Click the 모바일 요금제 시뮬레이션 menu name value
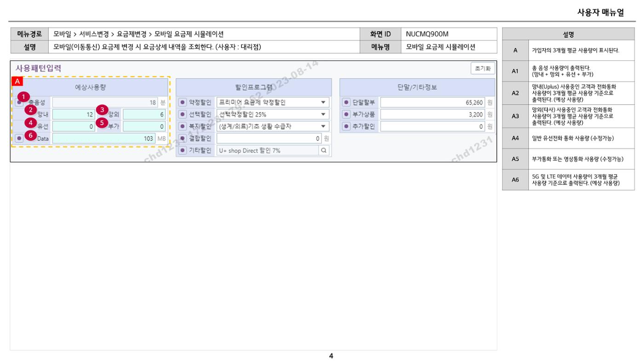 coord(441,47)
